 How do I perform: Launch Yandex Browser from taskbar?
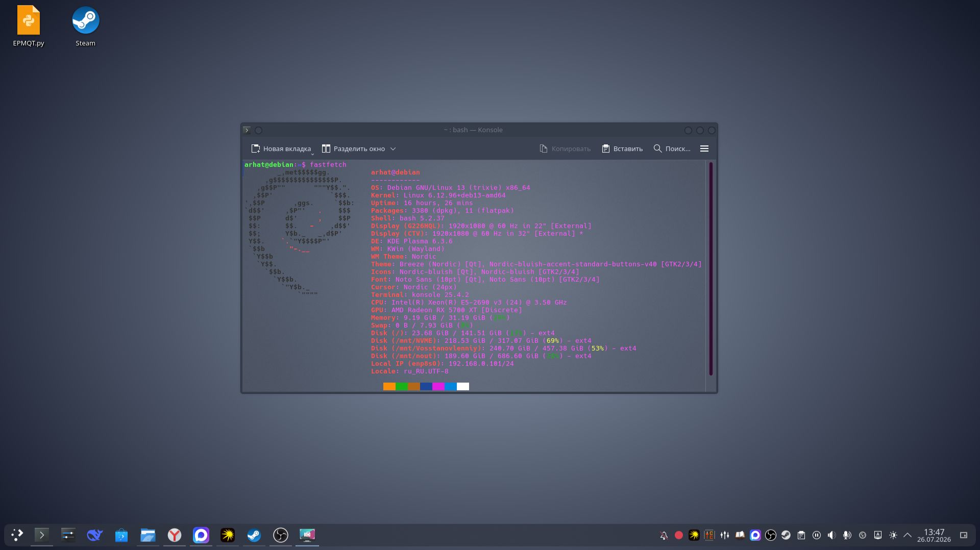pos(175,535)
